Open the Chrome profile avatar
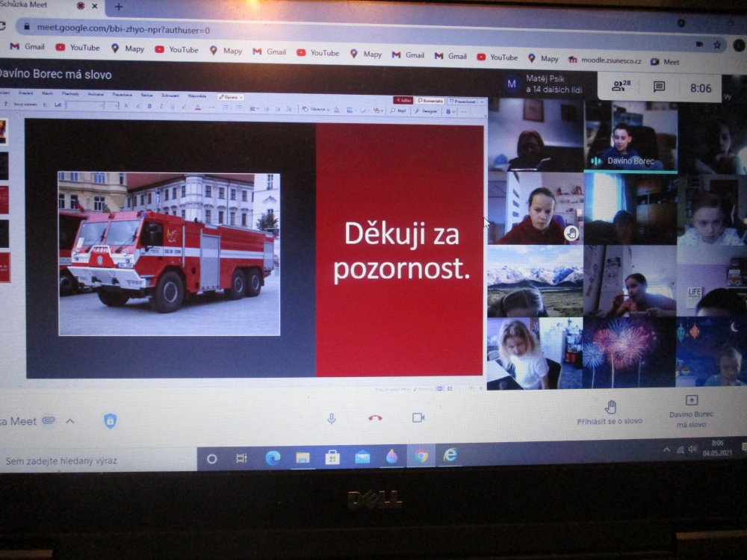The width and height of the screenshot is (747, 560). click(739, 46)
